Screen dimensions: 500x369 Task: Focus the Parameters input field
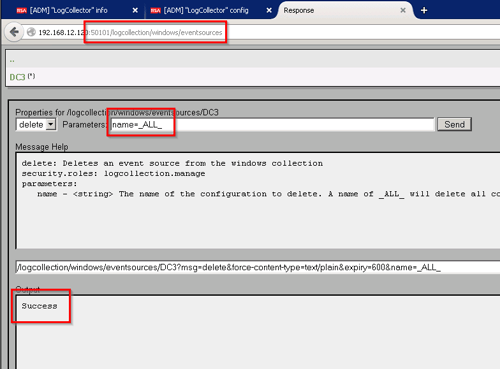coord(272,125)
